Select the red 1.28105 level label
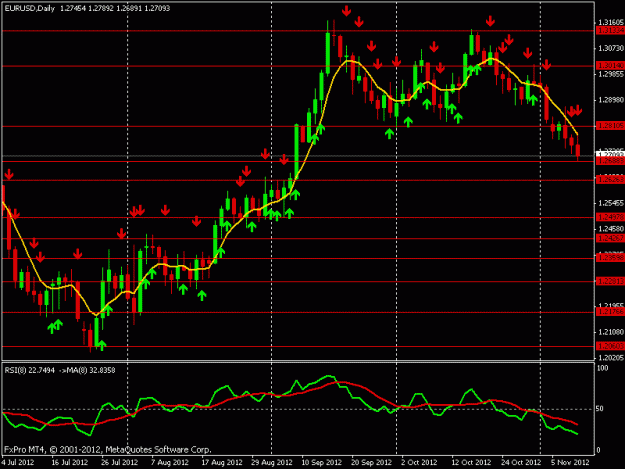 (610, 126)
